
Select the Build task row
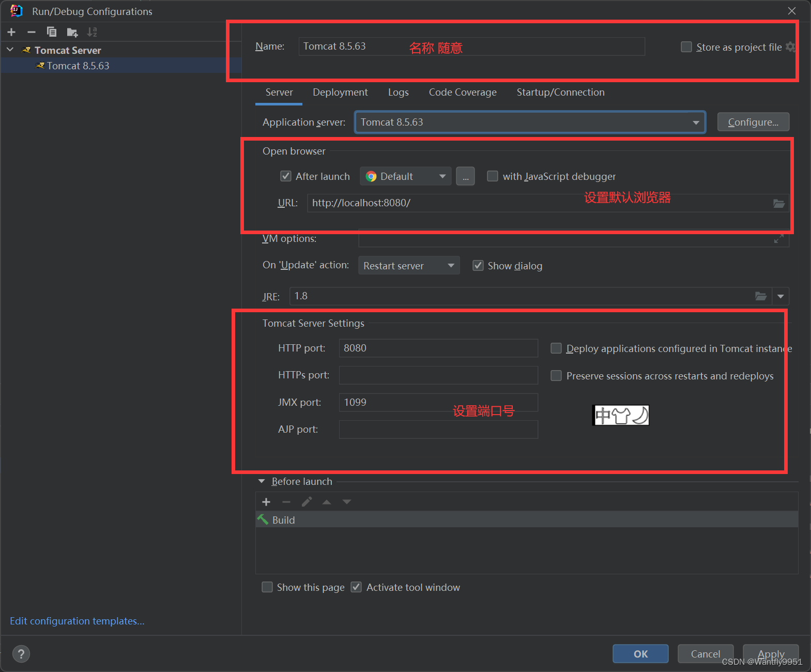[527, 520]
